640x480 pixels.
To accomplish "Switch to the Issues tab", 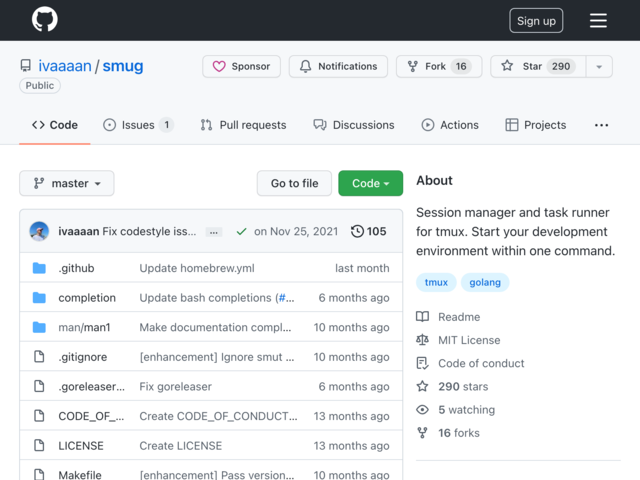I will coord(138,125).
